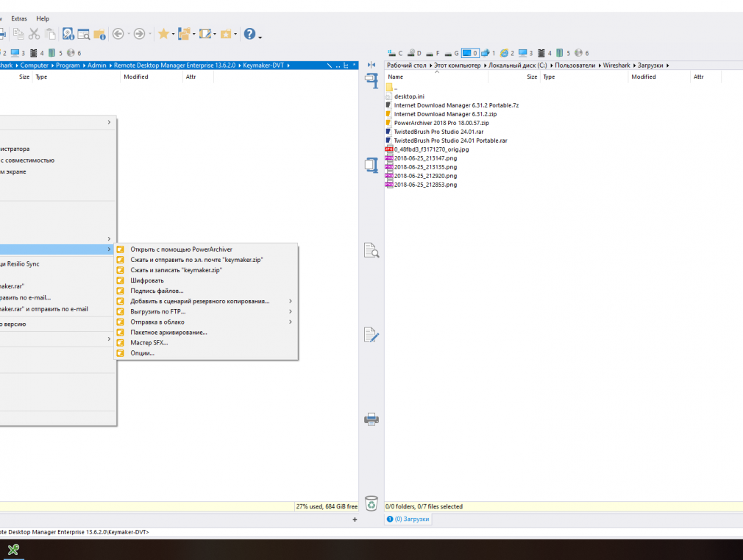
Task: Click the favorite folder star toolbar icon
Action: coord(226,34)
